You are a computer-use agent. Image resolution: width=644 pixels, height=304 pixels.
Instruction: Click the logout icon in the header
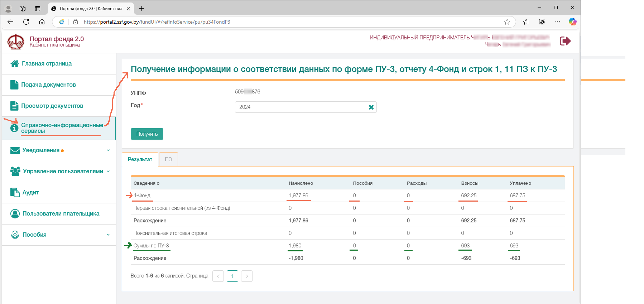(565, 41)
